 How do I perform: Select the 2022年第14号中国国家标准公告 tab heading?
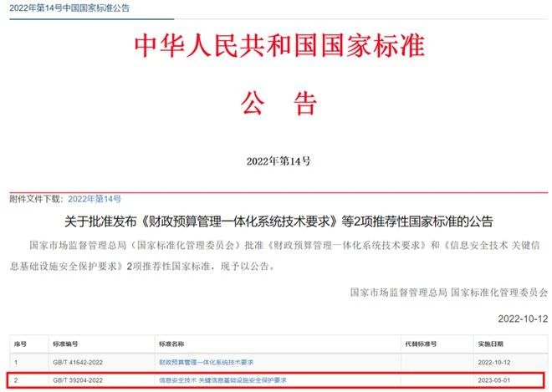click(x=69, y=8)
